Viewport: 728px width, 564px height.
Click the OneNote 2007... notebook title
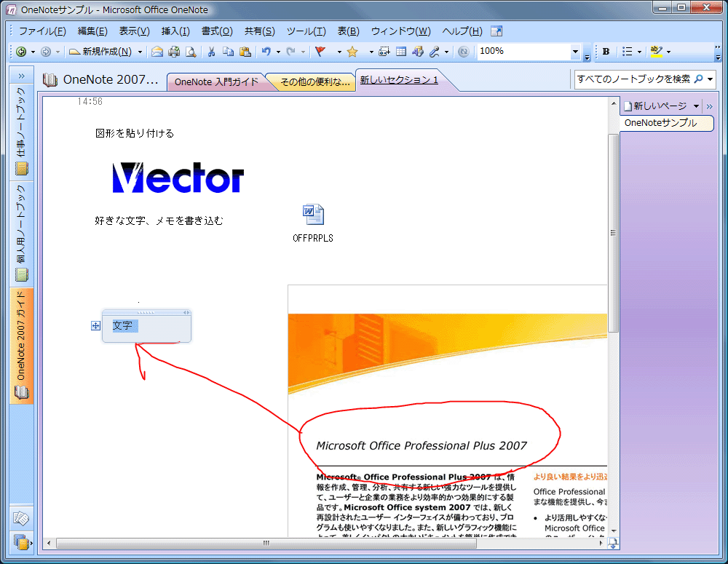coord(111,80)
